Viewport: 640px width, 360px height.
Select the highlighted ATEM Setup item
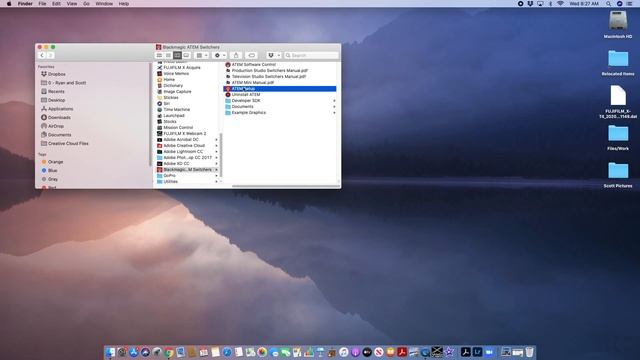(x=280, y=89)
